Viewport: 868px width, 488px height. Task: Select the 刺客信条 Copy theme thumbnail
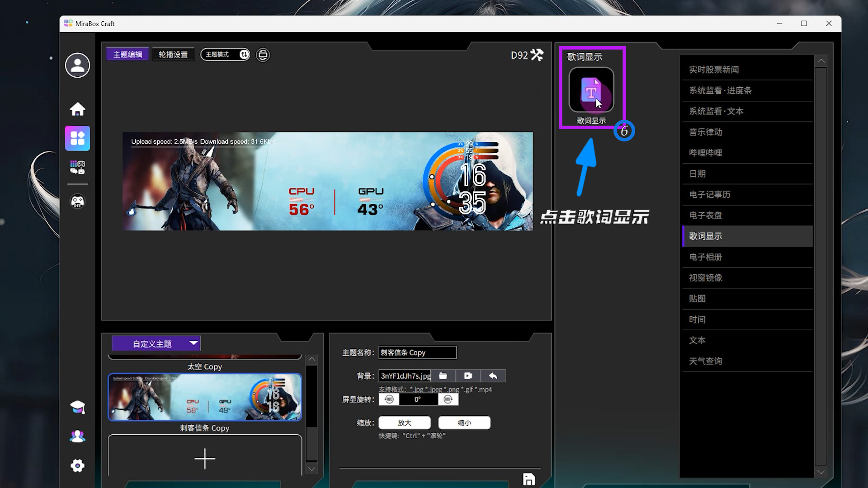point(205,397)
